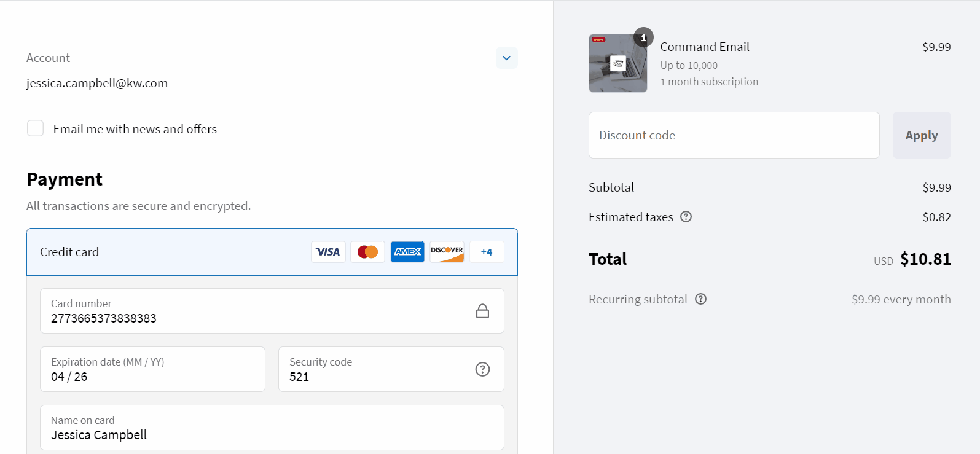Click the $9.99 every month text
Viewport: 980px width, 454px height.
point(901,299)
